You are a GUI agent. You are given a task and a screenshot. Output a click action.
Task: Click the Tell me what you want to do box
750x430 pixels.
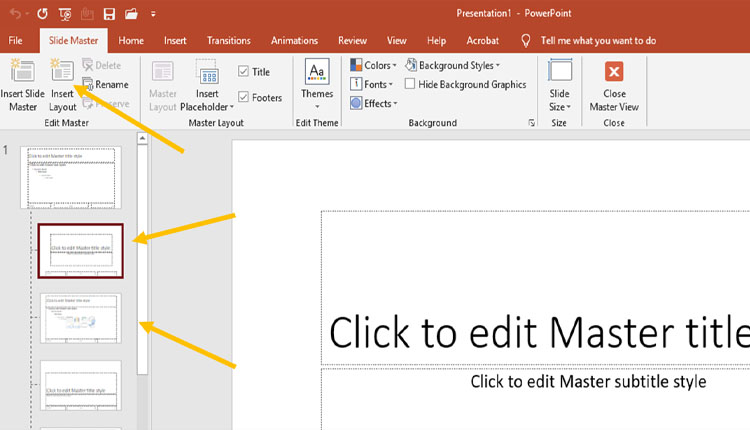click(597, 41)
